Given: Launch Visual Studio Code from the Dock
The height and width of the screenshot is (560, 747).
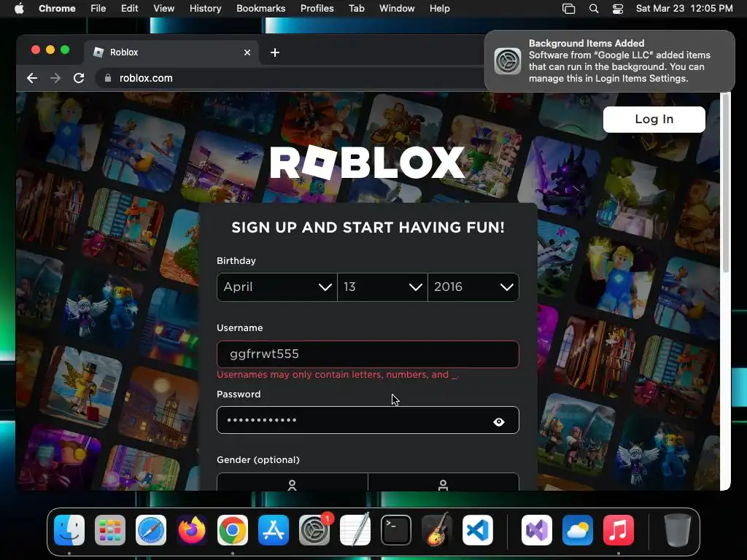Looking at the screenshot, I should click(x=478, y=530).
